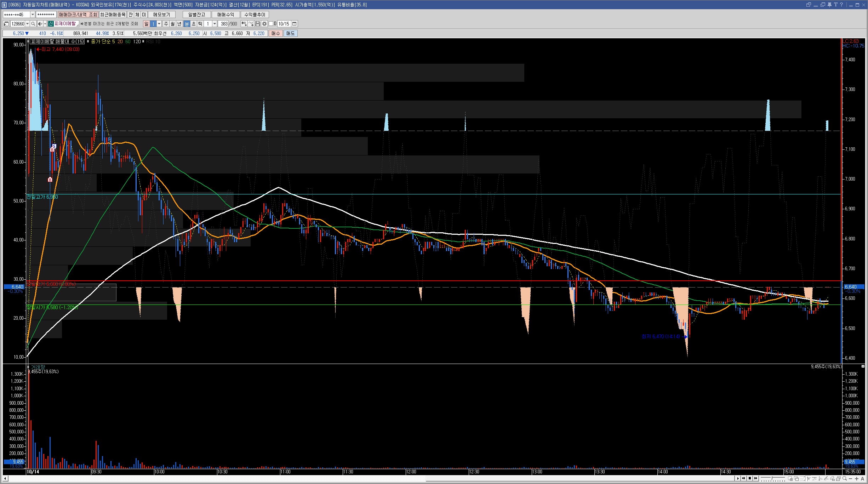The width and height of the screenshot is (868, 484).
Task: Select the 분 (minute) chart toggle
Action: (187, 24)
